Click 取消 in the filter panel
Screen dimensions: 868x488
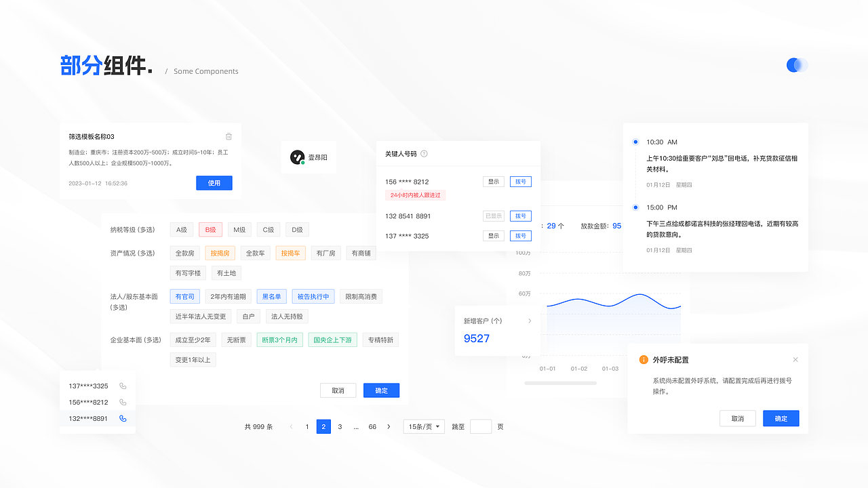(338, 390)
